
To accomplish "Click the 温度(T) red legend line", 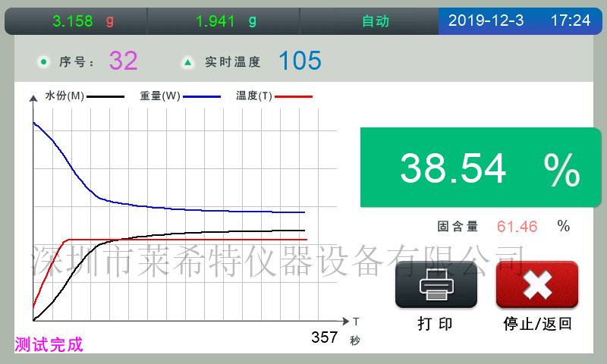I will (x=294, y=96).
